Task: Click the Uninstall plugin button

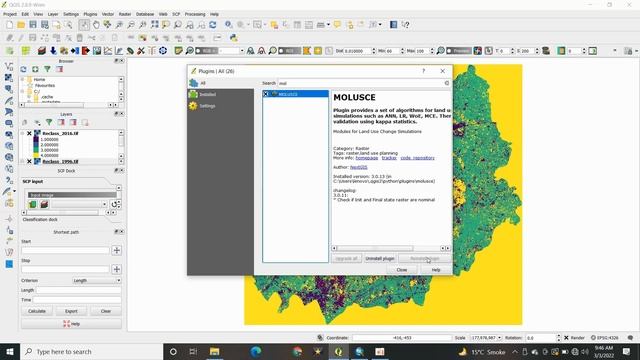Action: [x=380, y=259]
